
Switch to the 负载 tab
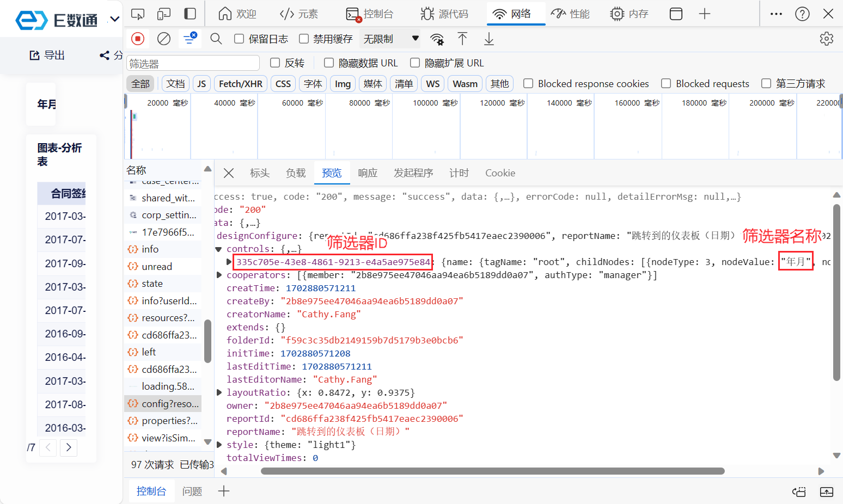296,173
